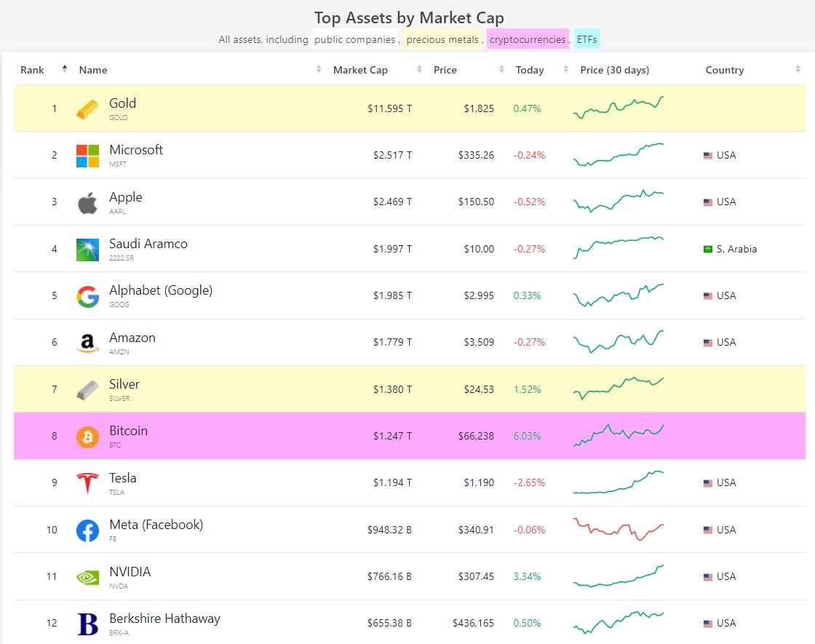The height and width of the screenshot is (644, 815).
Task: Click Berkshire price $436,165
Action: coord(473,623)
